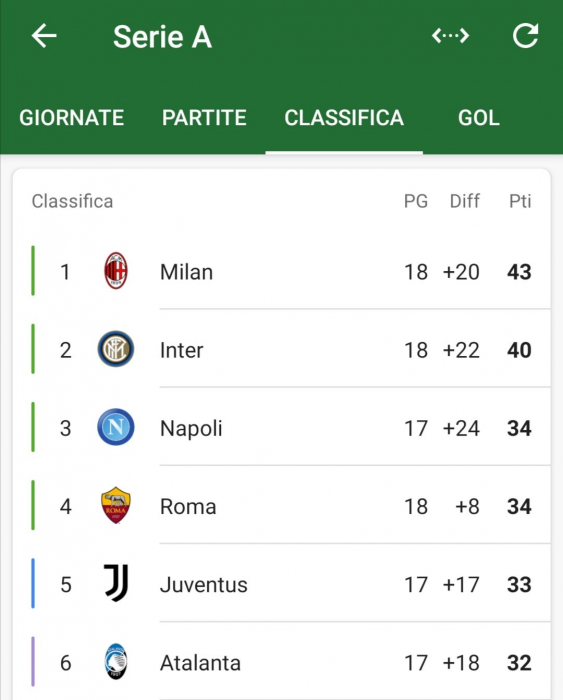Switch to the GIORNATE tab
The width and height of the screenshot is (563, 700).
[x=71, y=118]
